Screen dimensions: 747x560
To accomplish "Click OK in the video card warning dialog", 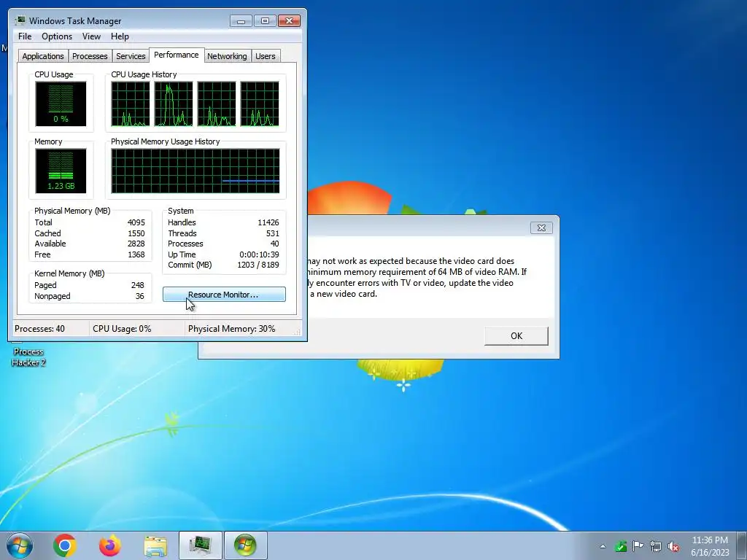I will coord(516,335).
